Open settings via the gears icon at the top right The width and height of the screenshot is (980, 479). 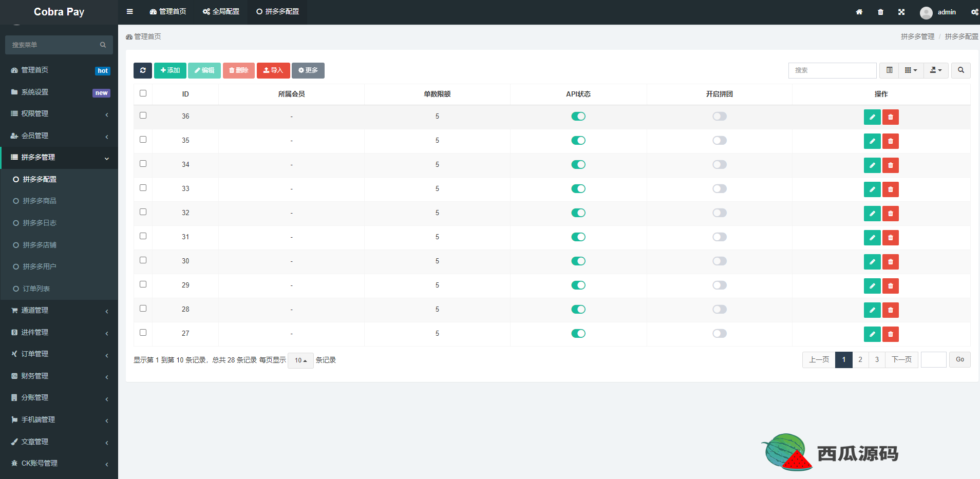click(974, 12)
